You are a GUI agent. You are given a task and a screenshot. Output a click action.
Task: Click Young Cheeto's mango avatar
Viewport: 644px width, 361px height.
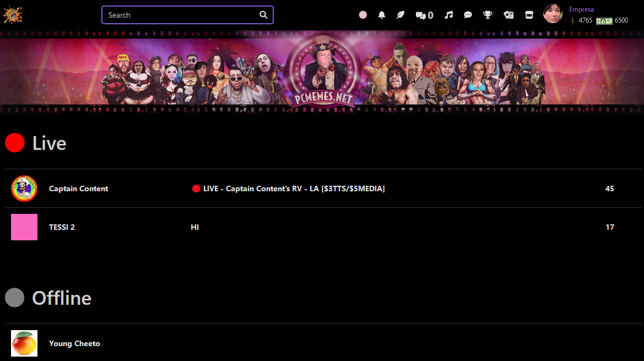[x=24, y=343]
